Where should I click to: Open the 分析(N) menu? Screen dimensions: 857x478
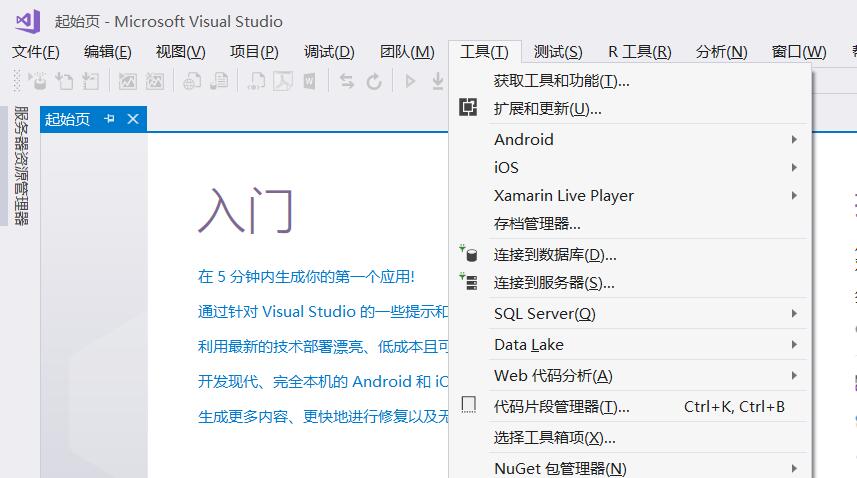(x=721, y=52)
